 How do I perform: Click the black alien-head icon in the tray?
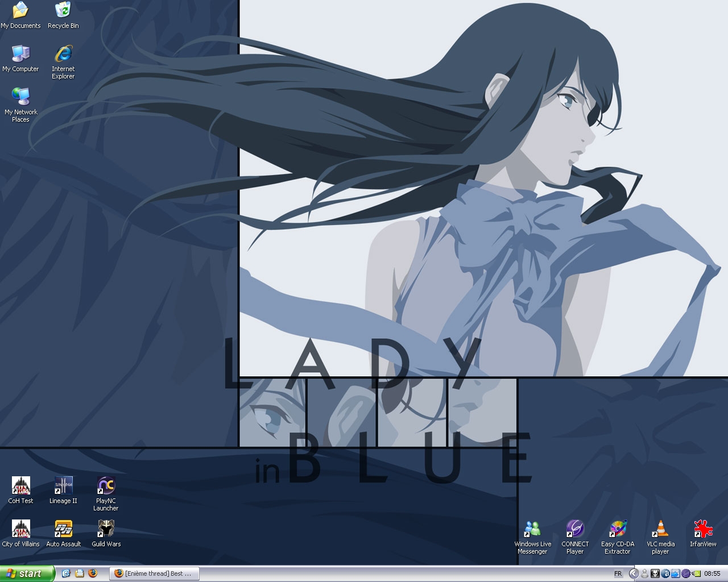655,574
